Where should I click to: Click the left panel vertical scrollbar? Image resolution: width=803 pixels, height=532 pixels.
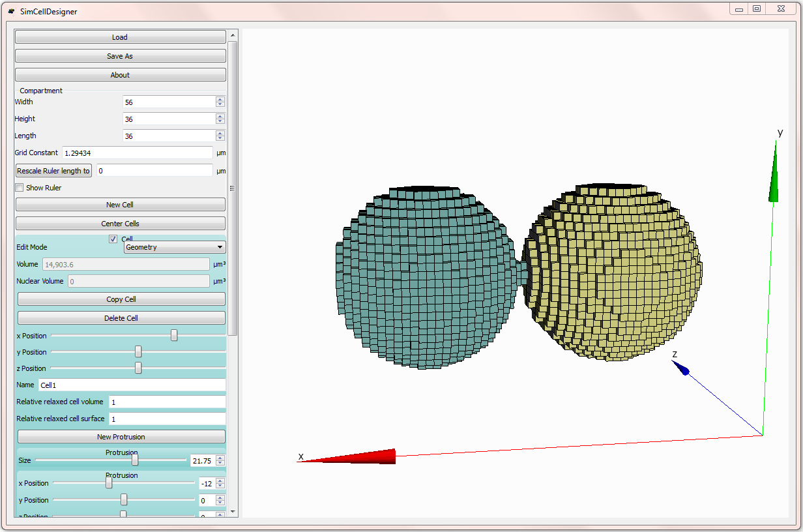click(233, 188)
